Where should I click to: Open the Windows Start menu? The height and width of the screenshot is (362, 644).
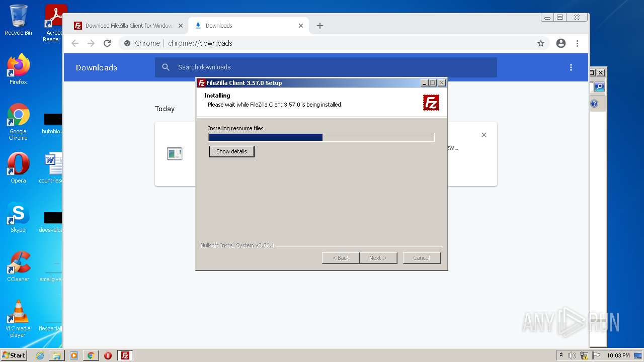tap(14, 355)
